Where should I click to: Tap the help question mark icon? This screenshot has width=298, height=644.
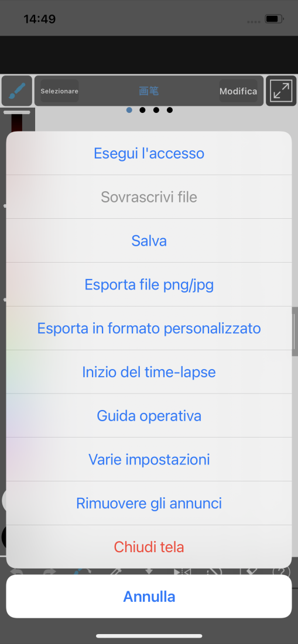282,571
